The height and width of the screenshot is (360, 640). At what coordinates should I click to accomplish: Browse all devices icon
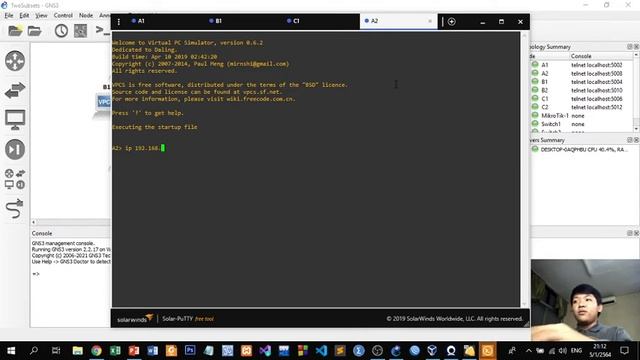pyautogui.click(x=15, y=179)
